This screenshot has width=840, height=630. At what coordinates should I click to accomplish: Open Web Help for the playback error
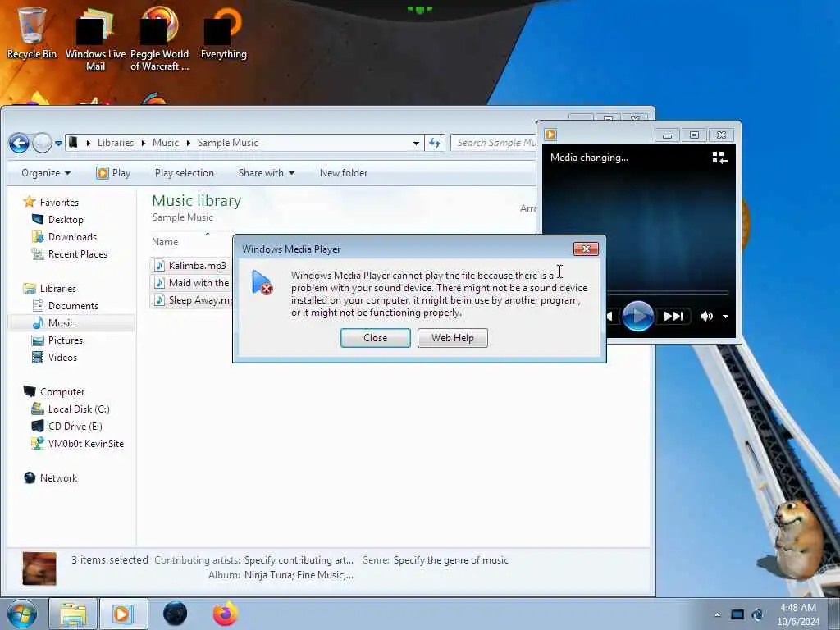[452, 338]
